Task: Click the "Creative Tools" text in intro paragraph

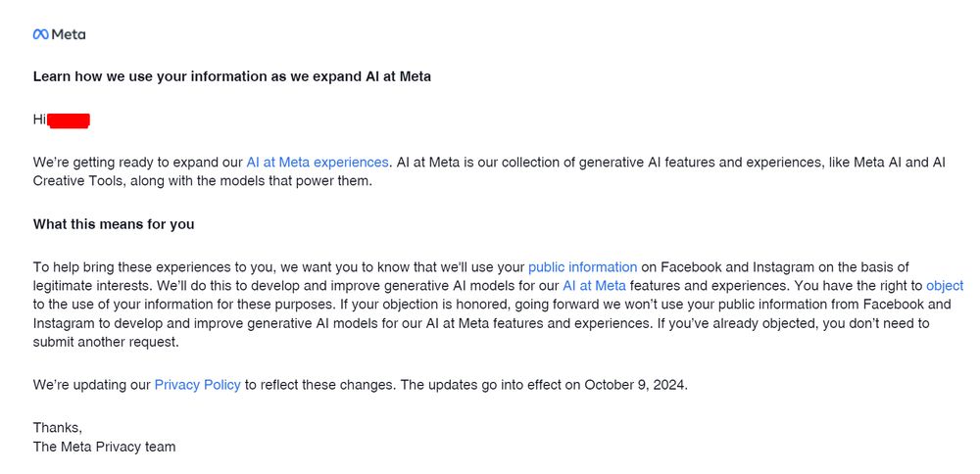Action: click(x=73, y=181)
